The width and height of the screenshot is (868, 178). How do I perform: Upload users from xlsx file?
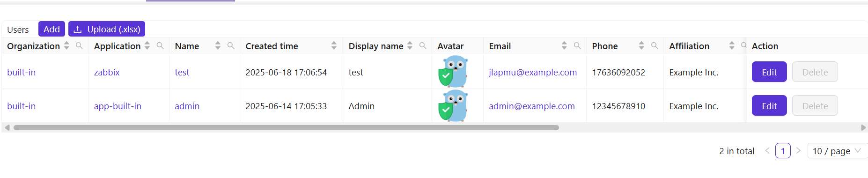107,29
